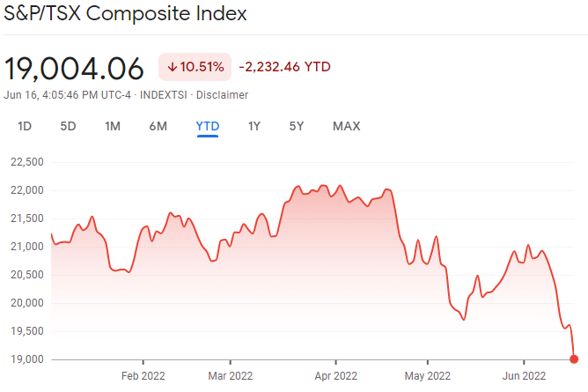Show the MAX range chart
588x392 pixels.
click(346, 126)
